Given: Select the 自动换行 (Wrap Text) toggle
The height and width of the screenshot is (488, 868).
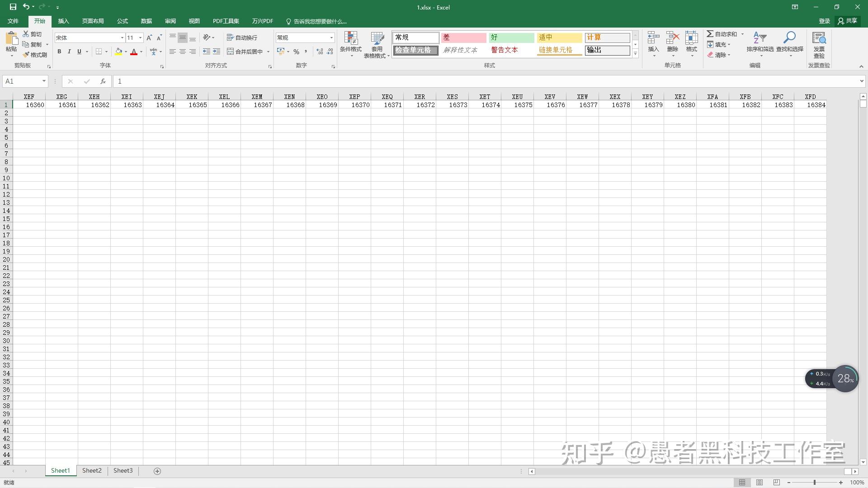Looking at the screenshot, I should 243,37.
